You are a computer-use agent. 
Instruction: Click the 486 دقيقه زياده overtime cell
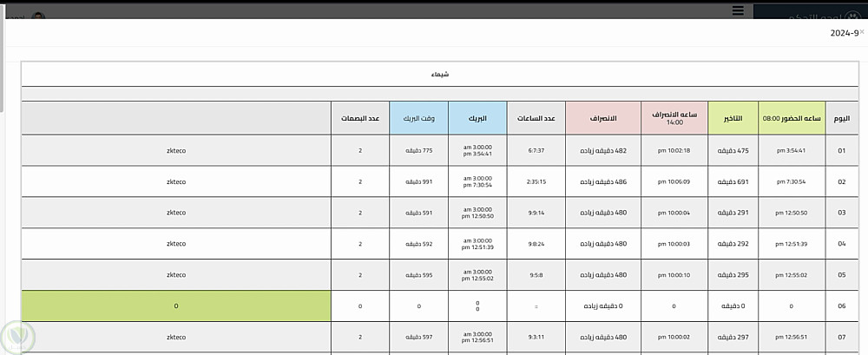pos(603,181)
